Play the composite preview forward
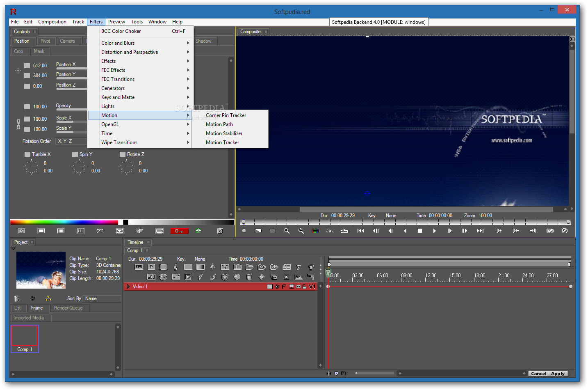 tap(434, 231)
